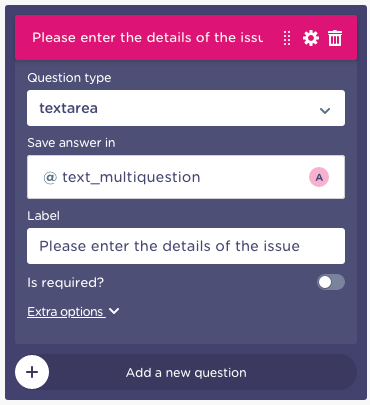
Task: Grab the dotted drag handle in pink header
Action: [287, 38]
